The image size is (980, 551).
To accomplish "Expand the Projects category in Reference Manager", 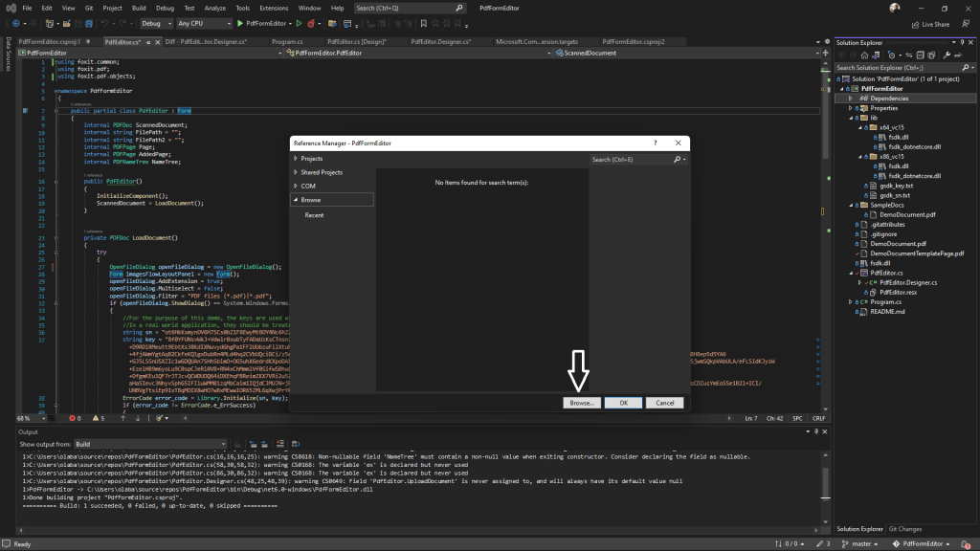I will pos(296,159).
